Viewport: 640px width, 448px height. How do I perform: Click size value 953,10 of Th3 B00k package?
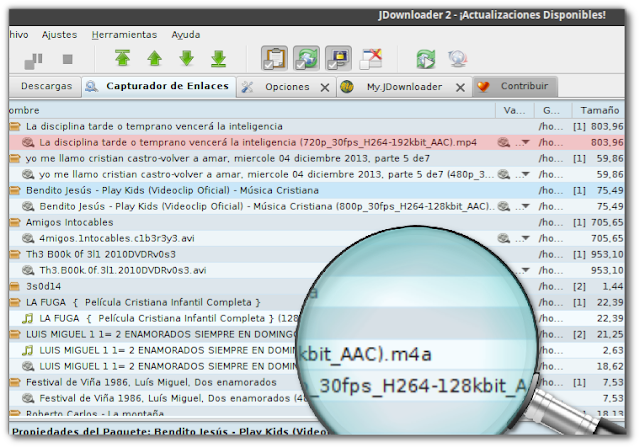tap(607, 255)
